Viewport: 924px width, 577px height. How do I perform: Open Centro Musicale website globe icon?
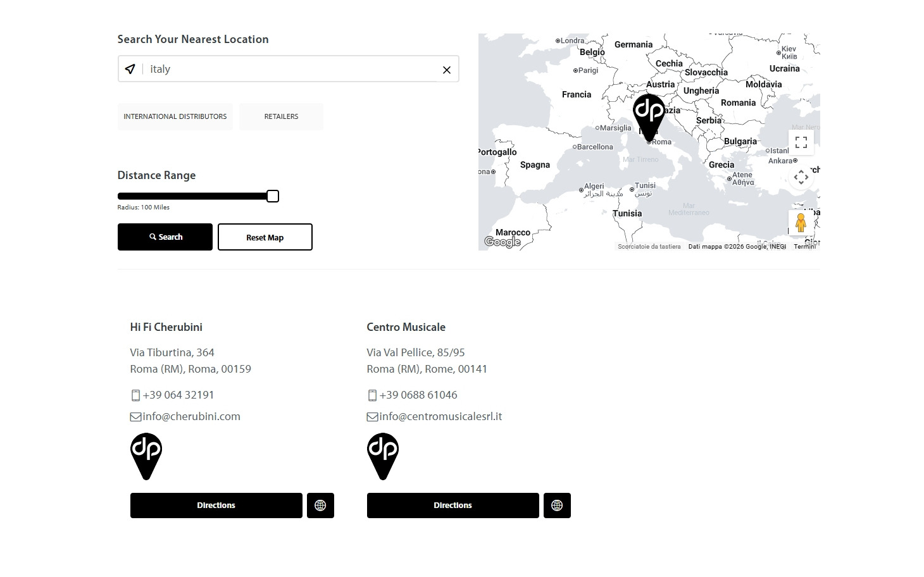(x=557, y=506)
